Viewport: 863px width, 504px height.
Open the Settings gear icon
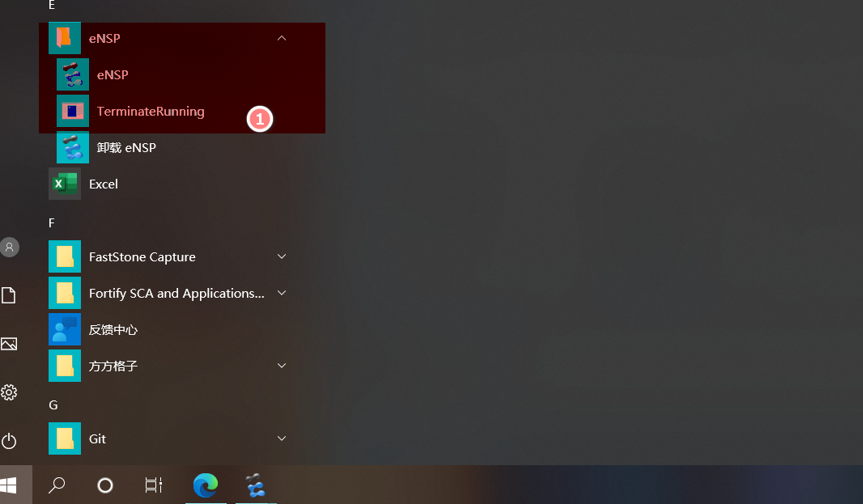tap(9, 392)
